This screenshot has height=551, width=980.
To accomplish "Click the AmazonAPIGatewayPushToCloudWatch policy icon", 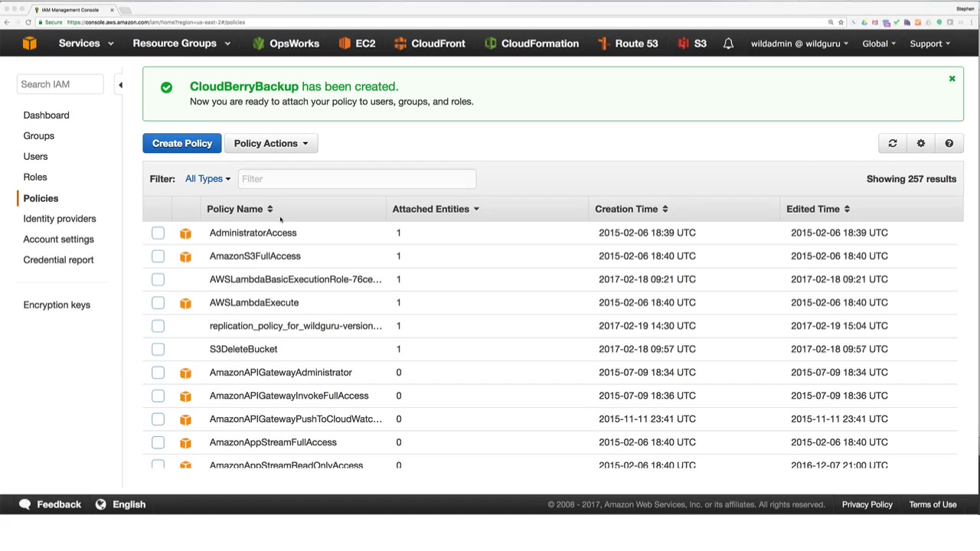I will click(185, 419).
